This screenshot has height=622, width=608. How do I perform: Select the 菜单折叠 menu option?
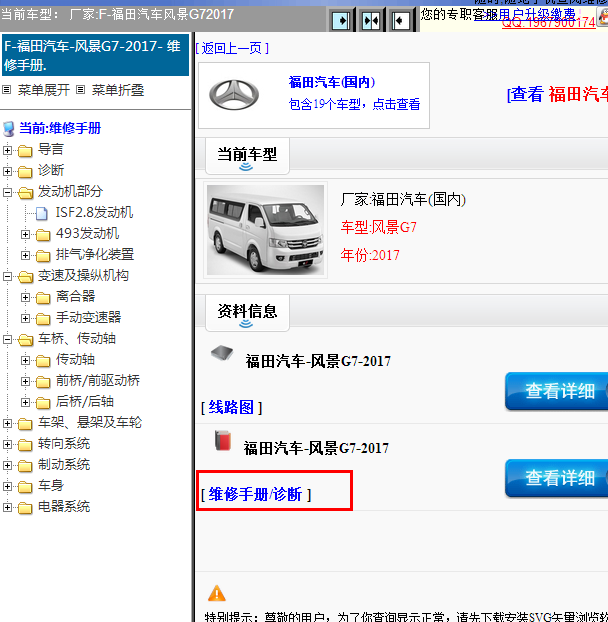(x=118, y=90)
